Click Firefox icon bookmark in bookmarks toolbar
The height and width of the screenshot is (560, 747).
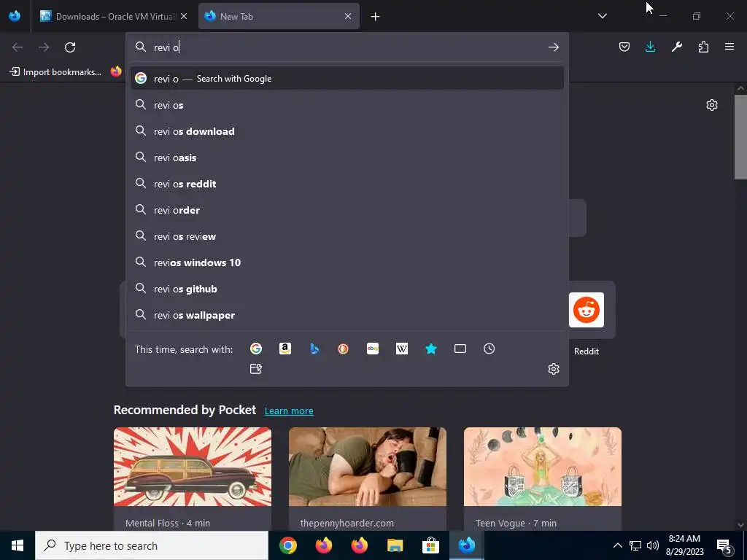tap(116, 72)
